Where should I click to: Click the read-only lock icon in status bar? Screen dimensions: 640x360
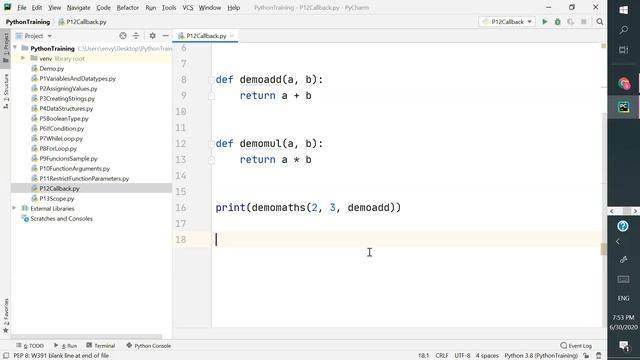586,356
